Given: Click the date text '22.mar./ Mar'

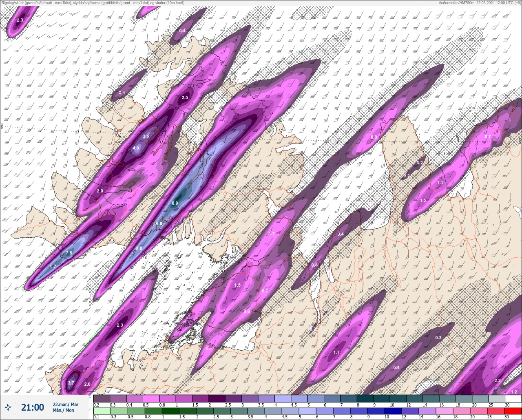Looking at the screenshot, I should point(65,405).
